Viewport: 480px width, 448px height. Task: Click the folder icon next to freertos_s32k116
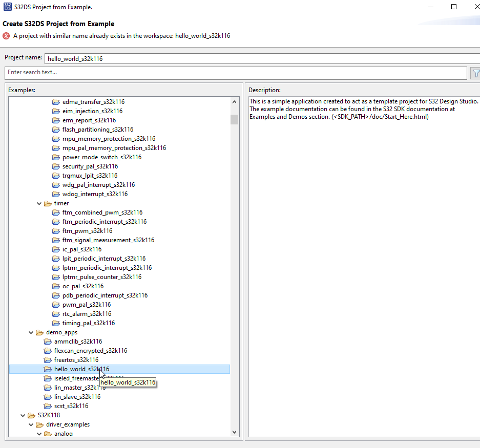click(x=48, y=359)
